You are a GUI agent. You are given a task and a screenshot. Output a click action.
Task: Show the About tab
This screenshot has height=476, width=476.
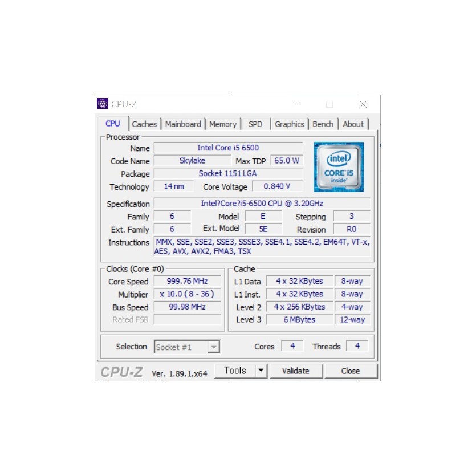[353, 124]
